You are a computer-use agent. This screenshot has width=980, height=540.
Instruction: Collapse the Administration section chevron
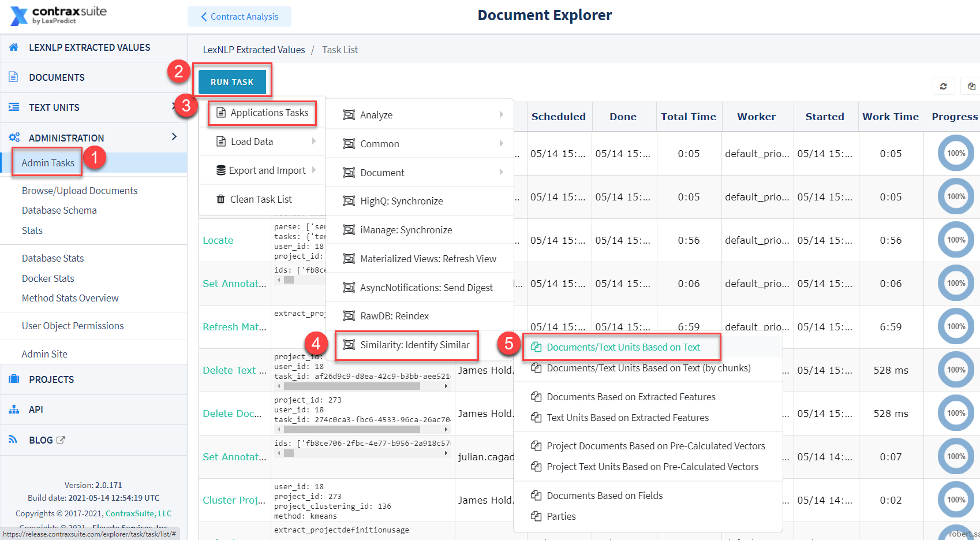[174, 137]
